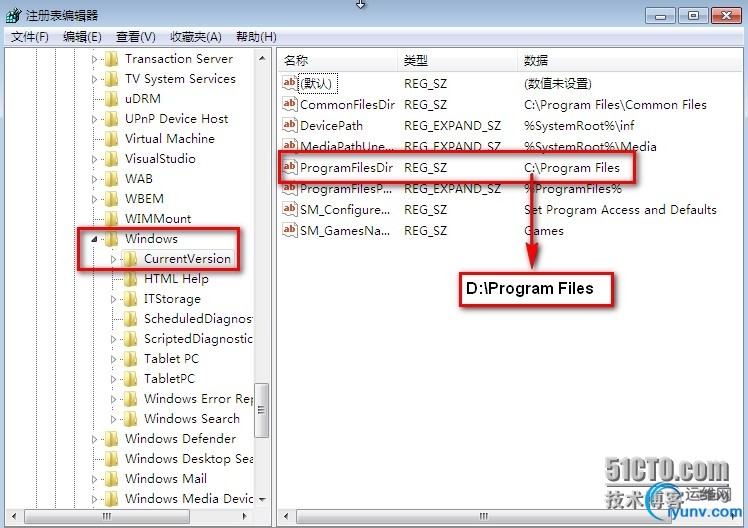Open the 查看(V) menu
748x528 pixels.
135,37
